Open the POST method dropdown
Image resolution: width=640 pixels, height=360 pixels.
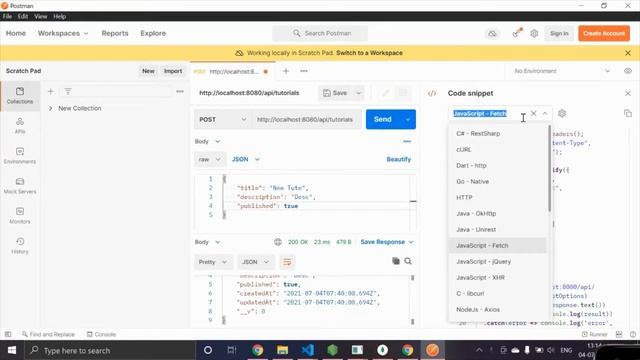coord(222,120)
